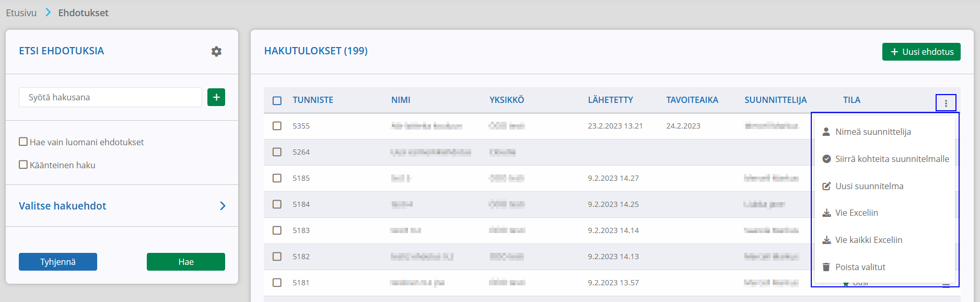The width and height of the screenshot is (980, 302).
Task: Click sent date 9.2.2023 14.13
Action: [x=613, y=257]
